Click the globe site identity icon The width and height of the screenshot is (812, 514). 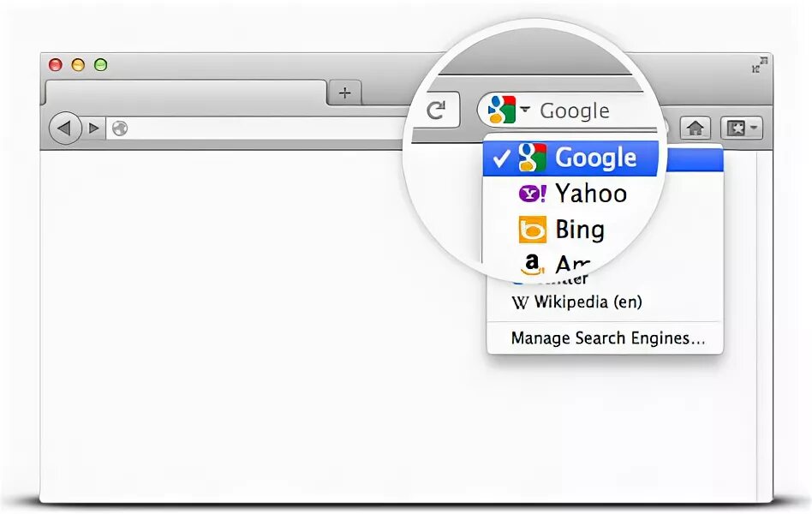point(119,128)
